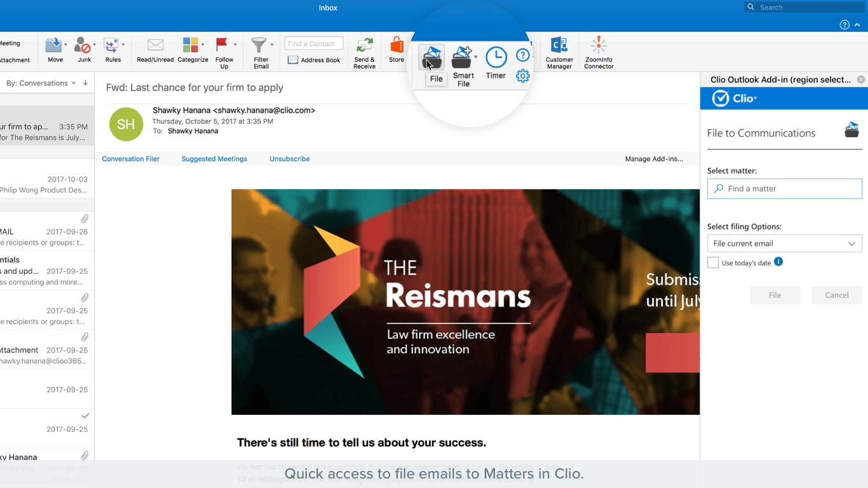868x488 pixels.
Task: Enable the Use today's date checkbox
Action: (713, 263)
